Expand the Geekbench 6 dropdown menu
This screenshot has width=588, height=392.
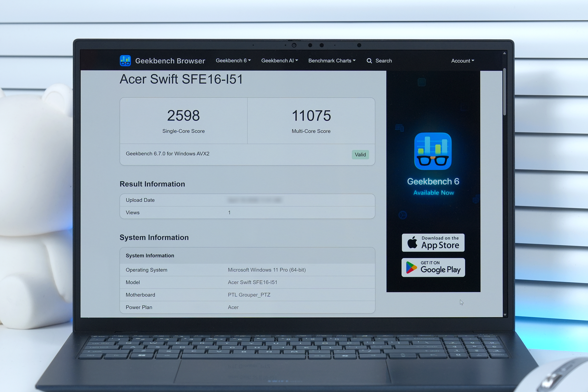[x=233, y=61]
